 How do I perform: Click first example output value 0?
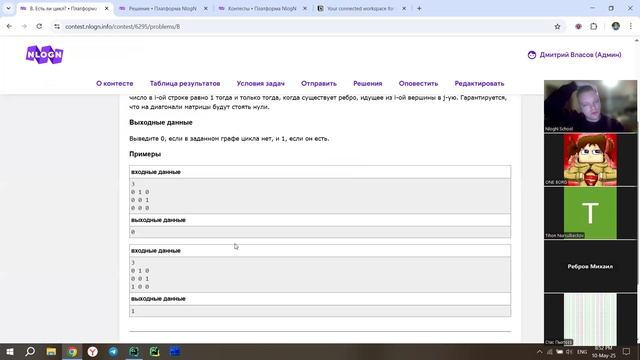click(133, 232)
